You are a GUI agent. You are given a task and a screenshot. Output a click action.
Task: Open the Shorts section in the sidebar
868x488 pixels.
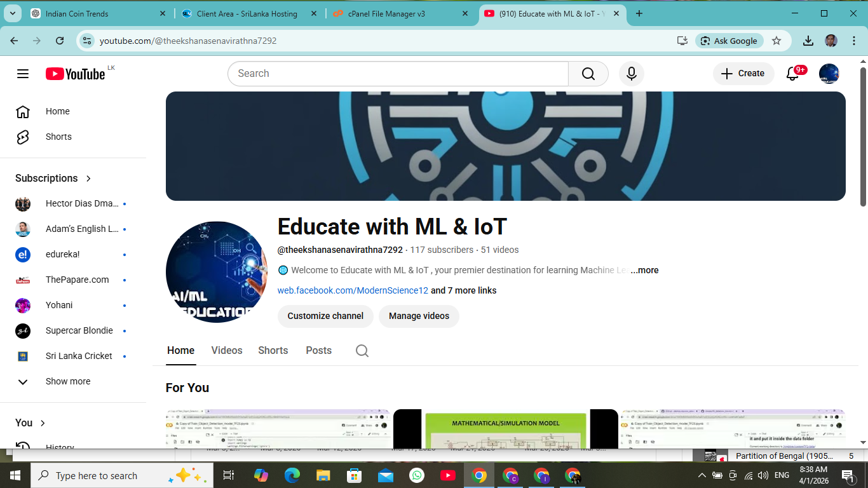[x=58, y=137]
